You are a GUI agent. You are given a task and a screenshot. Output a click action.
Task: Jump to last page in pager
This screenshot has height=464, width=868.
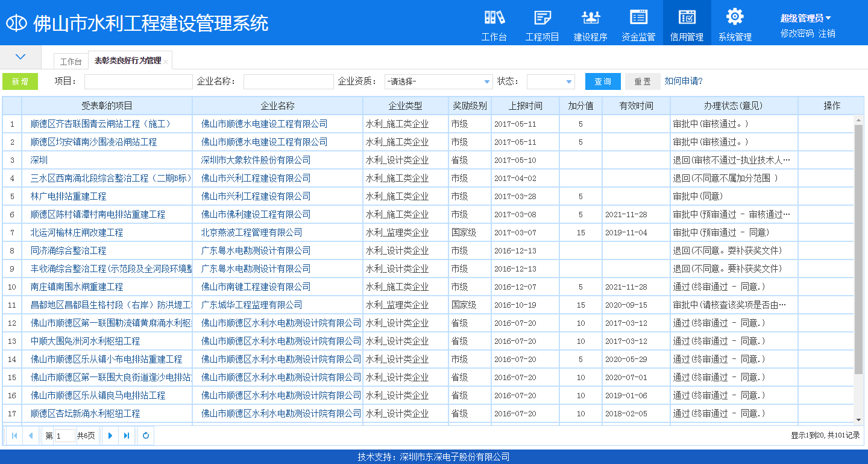pyautogui.click(x=127, y=435)
